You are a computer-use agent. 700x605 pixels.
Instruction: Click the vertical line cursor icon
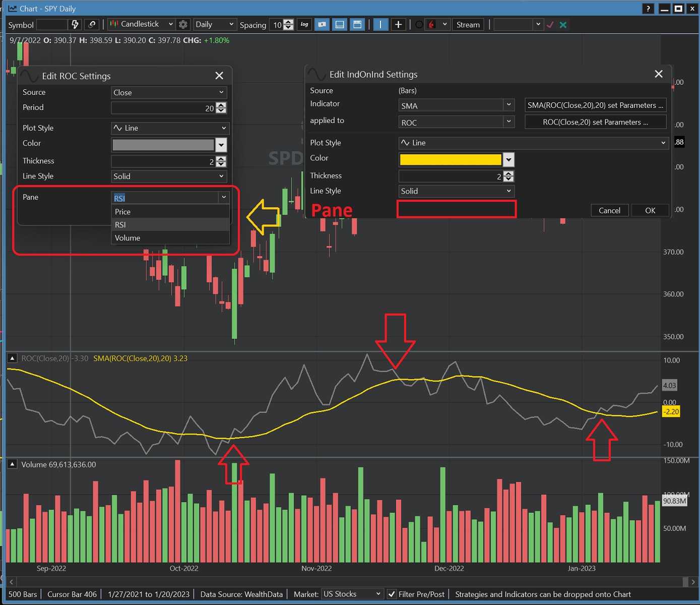coord(380,24)
